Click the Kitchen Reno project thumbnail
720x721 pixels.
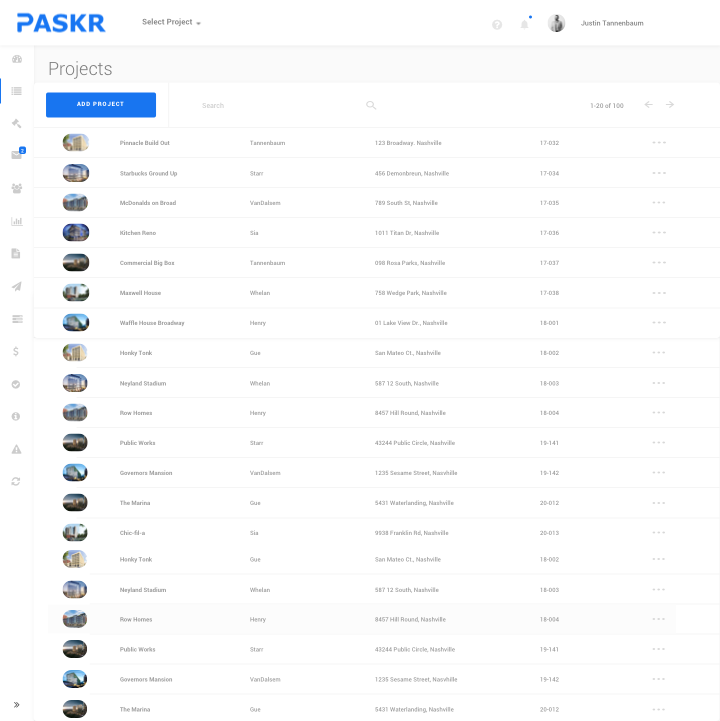click(x=75, y=233)
